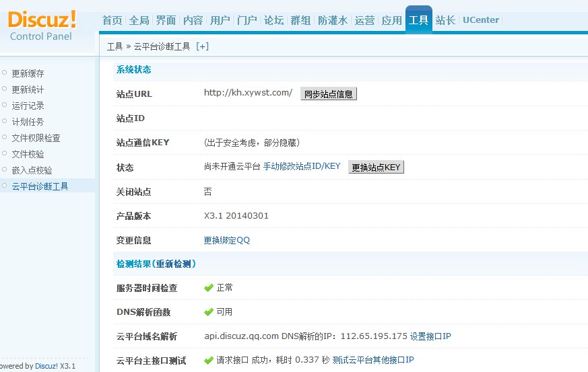Go to the 应用 tab

392,20
